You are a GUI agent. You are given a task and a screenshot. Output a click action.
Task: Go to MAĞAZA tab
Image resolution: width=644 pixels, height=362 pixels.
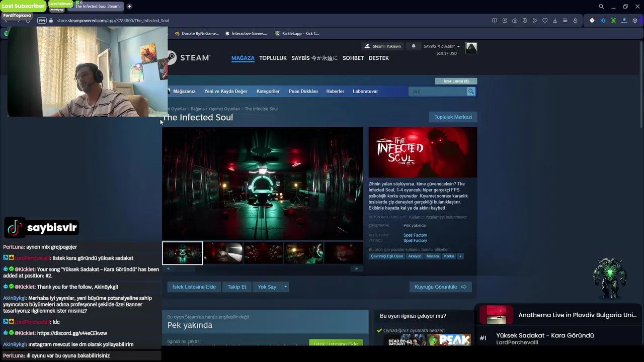(x=243, y=58)
